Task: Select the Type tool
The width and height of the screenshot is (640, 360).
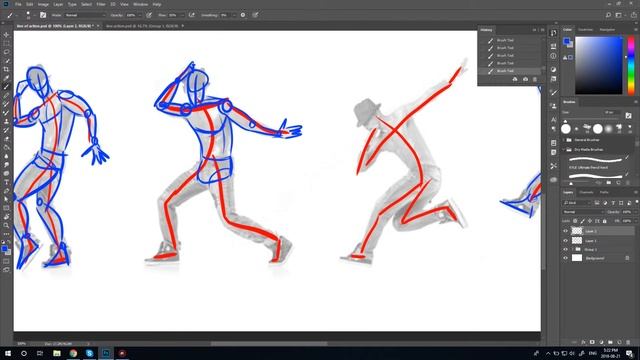Action: click(x=6, y=182)
